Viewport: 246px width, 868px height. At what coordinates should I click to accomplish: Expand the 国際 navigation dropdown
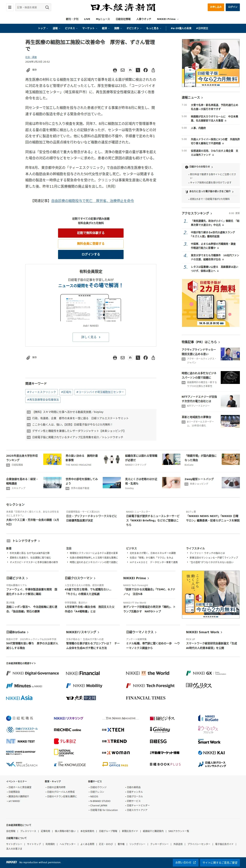point(118,28)
